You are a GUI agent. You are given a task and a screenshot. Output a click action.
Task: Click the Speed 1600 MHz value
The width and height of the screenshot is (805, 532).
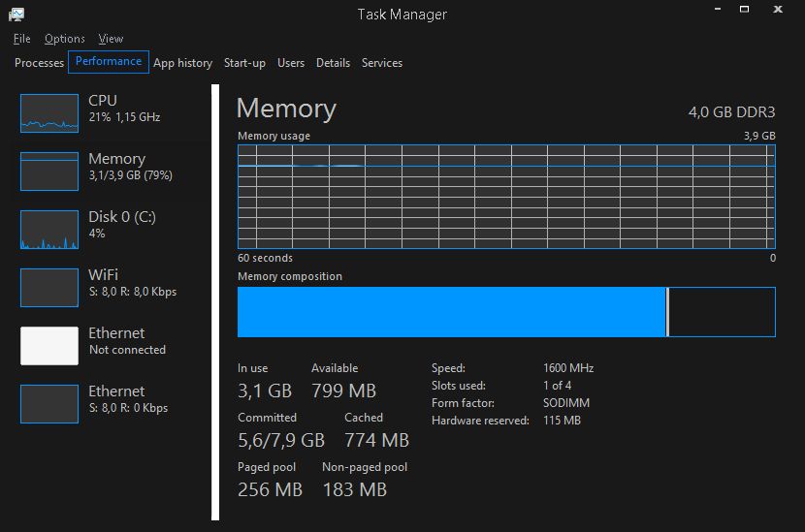tap(568, 368)
